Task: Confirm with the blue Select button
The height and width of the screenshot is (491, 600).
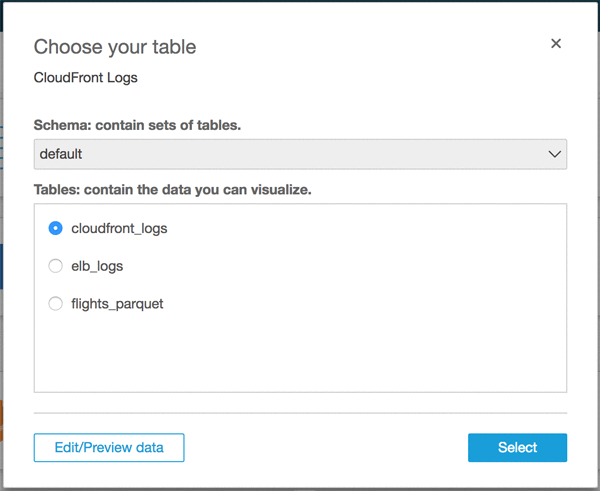Action: (x=517, y=447)
